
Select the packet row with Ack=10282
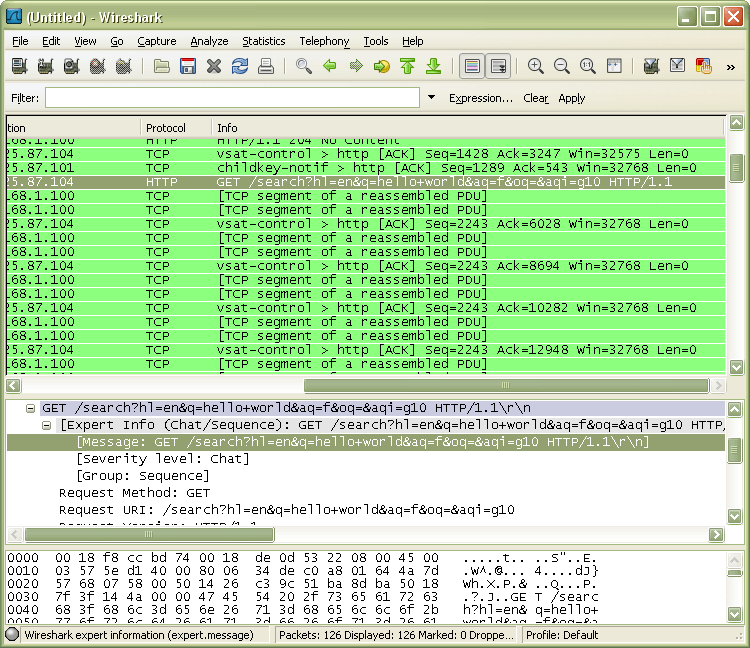pyautogui.click(x=365, y=308)
